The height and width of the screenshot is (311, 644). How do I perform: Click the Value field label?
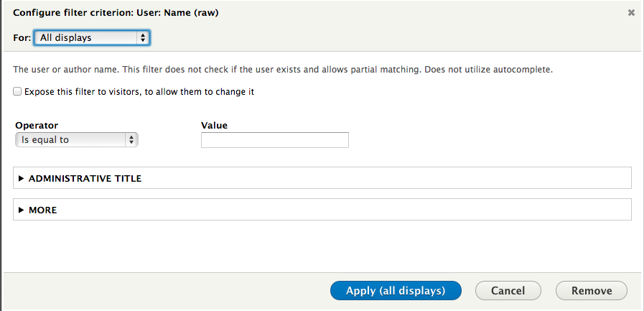tap(214, 125)
